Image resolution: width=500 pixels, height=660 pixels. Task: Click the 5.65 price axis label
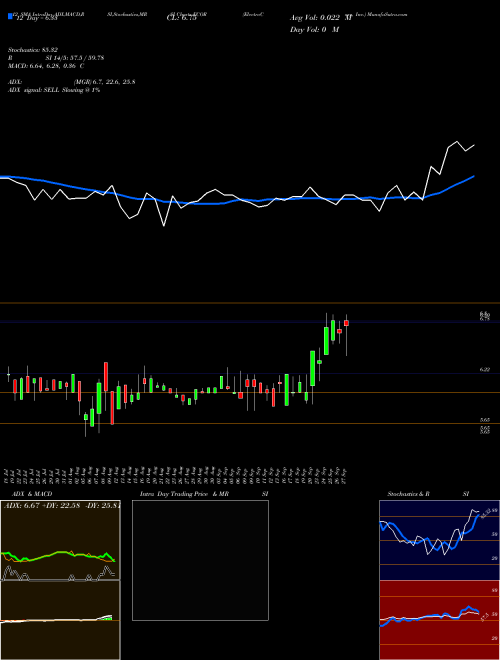pyautogui.click(x=485, y=420)
